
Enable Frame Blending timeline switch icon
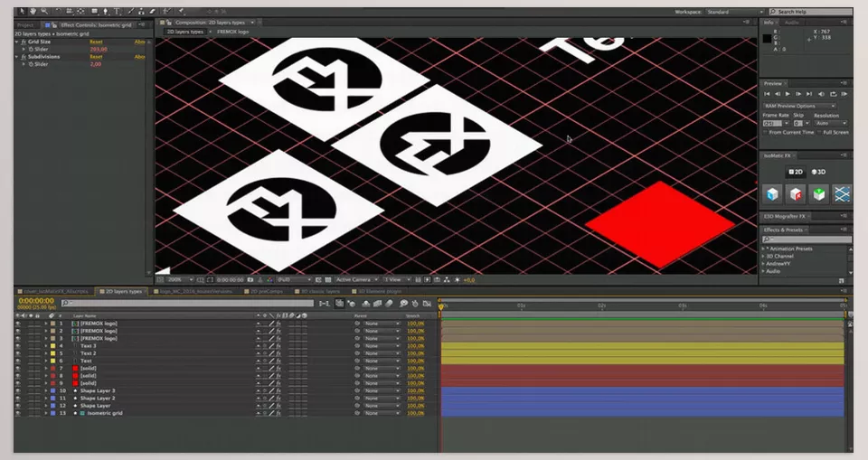(378, 304)
